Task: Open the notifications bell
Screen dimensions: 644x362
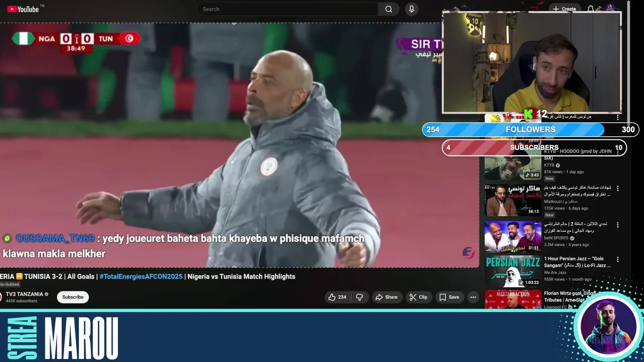Action: click(591, 9)
